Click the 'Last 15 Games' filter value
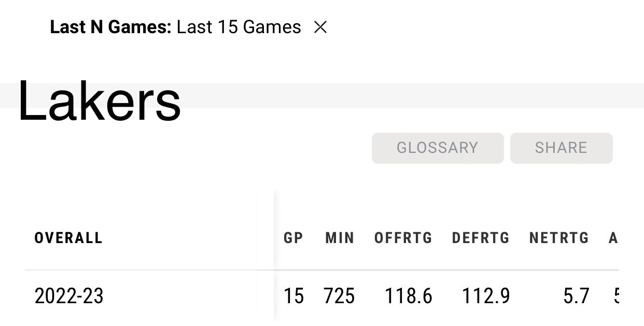Viewport: 644px width, 326px height. click(239, 27)
